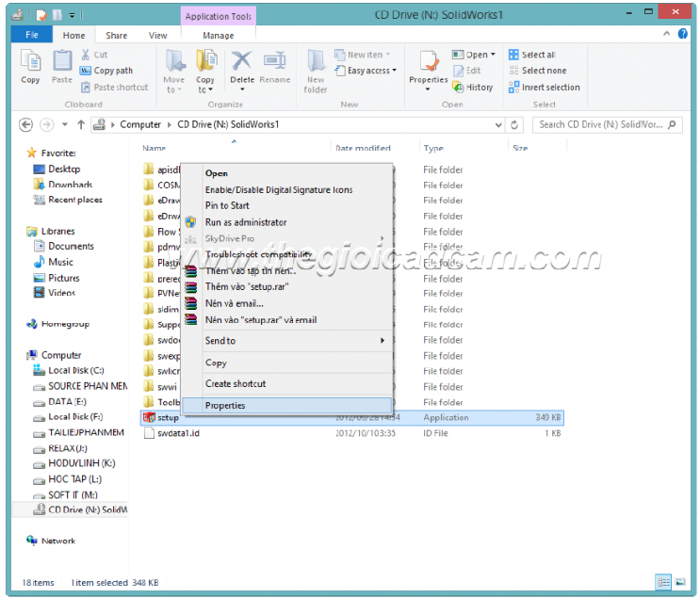
Task: Open the Copy to dropdown
Action: pyautogui.click(x=205, y=85)
